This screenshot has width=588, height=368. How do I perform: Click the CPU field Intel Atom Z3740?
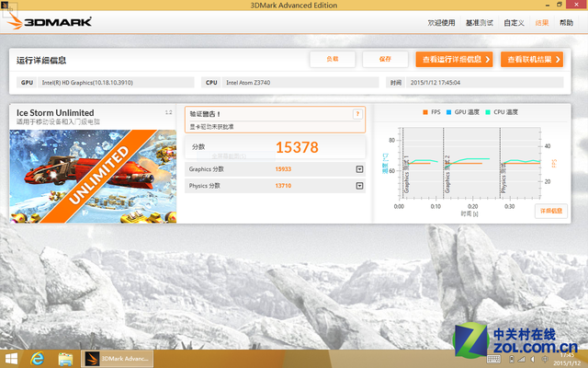click(300, 83)
